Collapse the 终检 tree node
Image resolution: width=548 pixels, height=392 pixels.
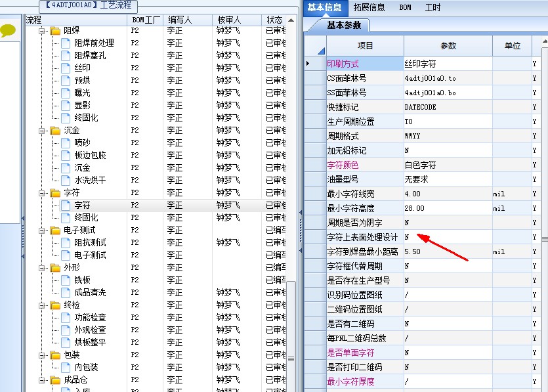pyautogui.click(x=41, y=305)
